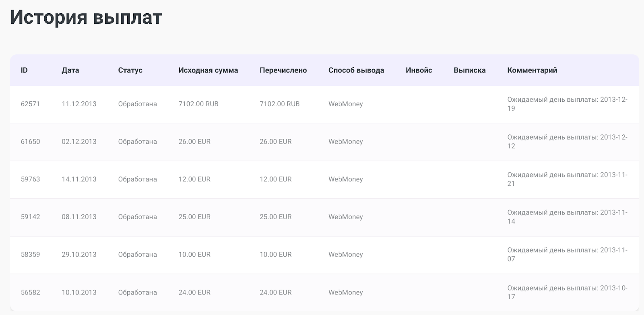
Task: Click 25.00 EUR in Исходная сумма column
Action: click(x=194, y=217)
